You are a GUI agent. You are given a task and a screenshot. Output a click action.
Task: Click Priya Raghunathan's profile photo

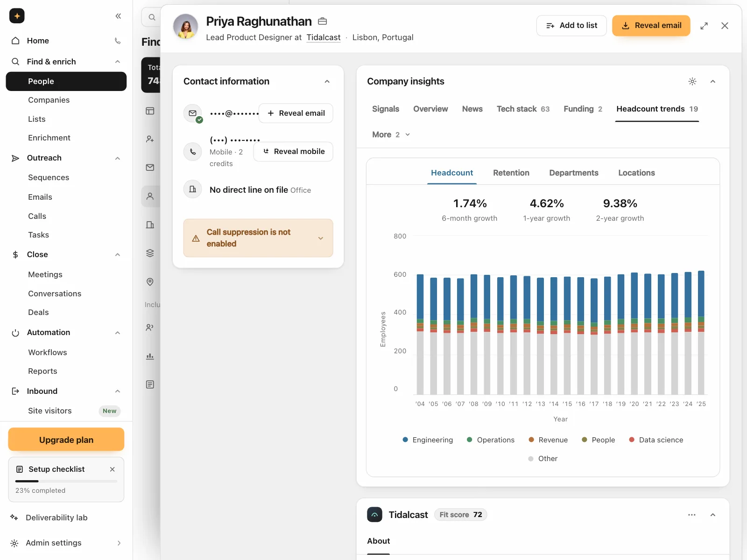(x=186, y=26)
